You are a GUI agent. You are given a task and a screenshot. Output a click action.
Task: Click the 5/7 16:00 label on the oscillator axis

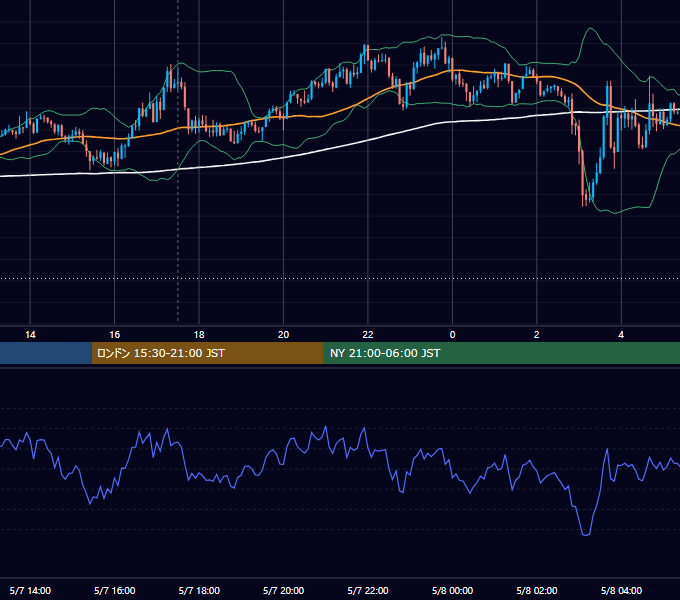tap(114, 590)
